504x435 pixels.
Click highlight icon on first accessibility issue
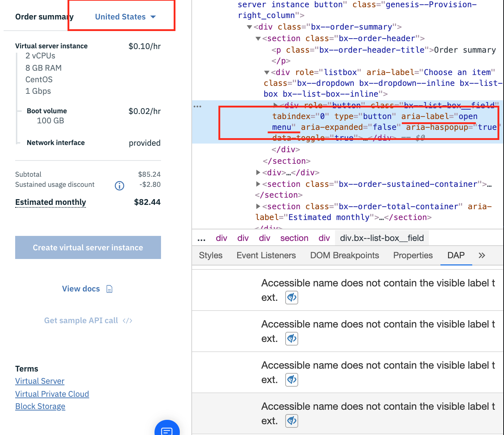(291, 297)
